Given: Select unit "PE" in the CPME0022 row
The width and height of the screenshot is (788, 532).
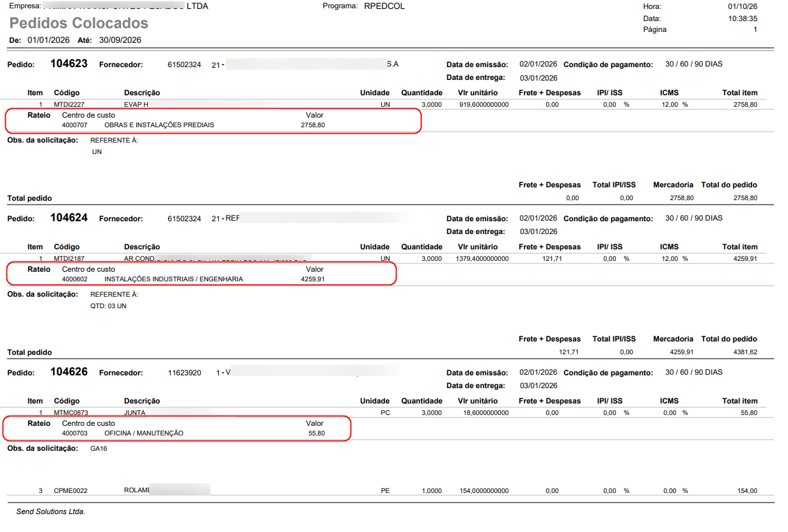Looking at the screenshot, I should coord(385,490).
